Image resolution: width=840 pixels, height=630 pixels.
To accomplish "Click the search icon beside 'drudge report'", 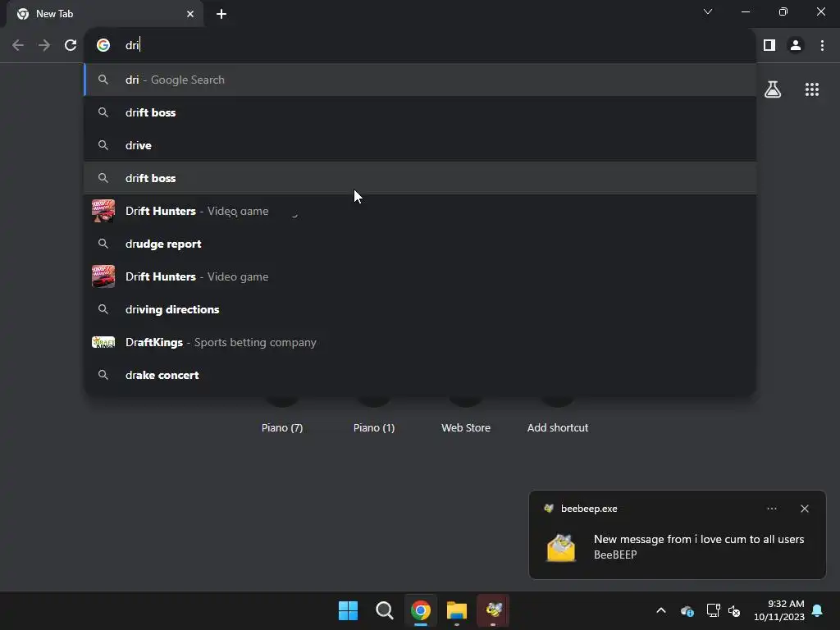I will [103, 244].
